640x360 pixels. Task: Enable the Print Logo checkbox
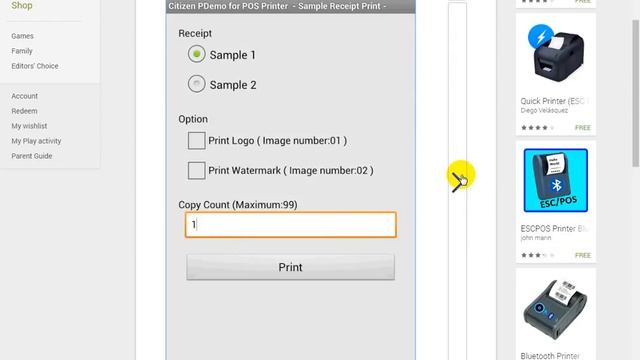tap(196, 140)
